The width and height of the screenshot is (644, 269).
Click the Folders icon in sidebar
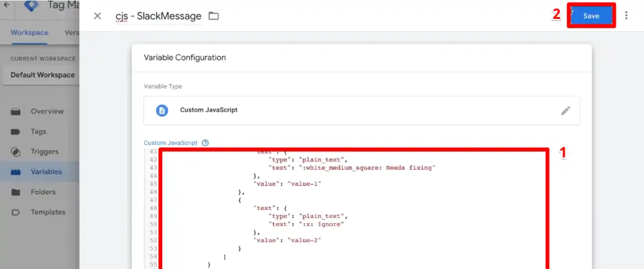(x=16, y=192)
